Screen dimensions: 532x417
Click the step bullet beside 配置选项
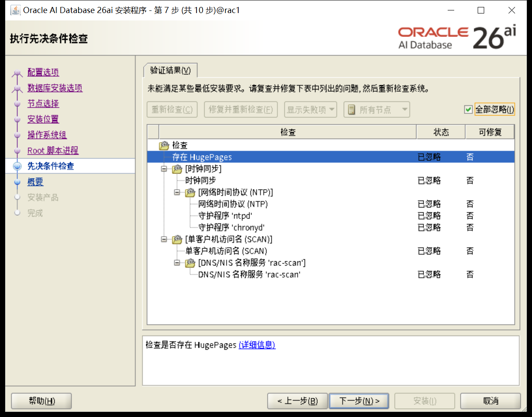pos(17,73)
